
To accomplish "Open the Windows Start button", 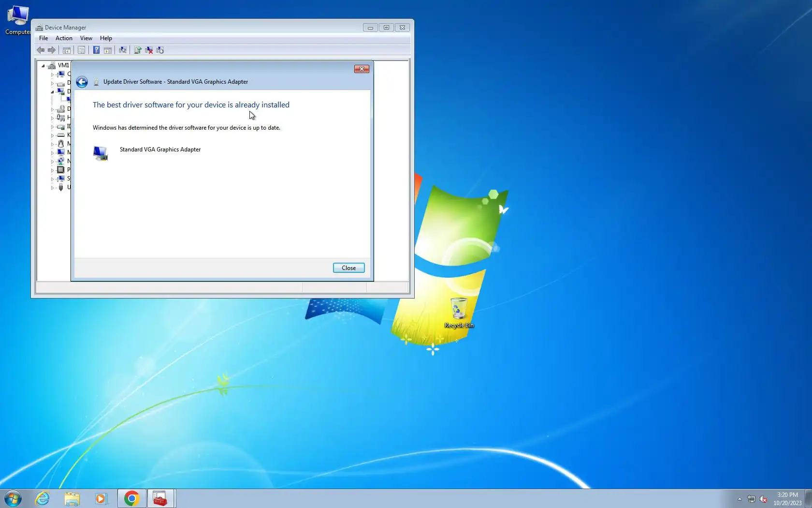I will (x=13, y=498).
